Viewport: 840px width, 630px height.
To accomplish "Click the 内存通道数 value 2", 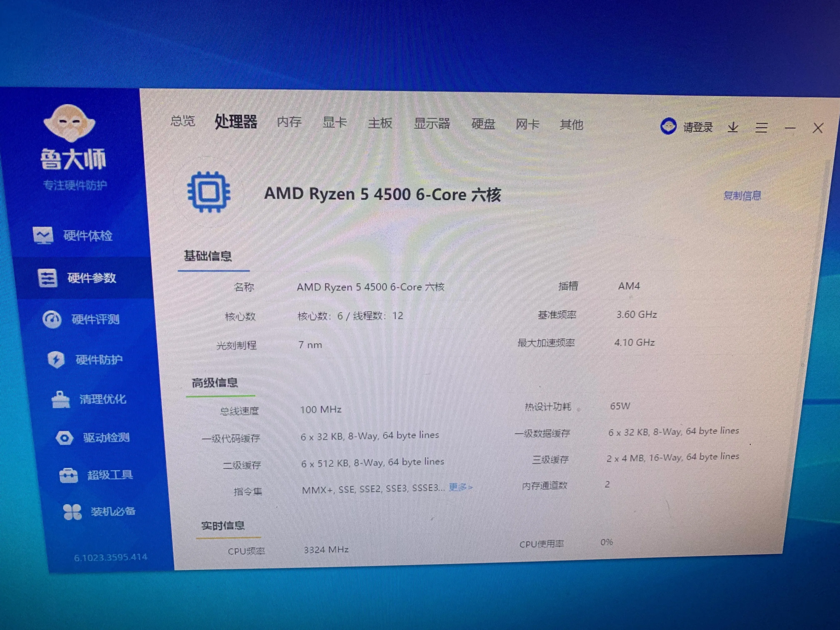I will tap(607, 484).
